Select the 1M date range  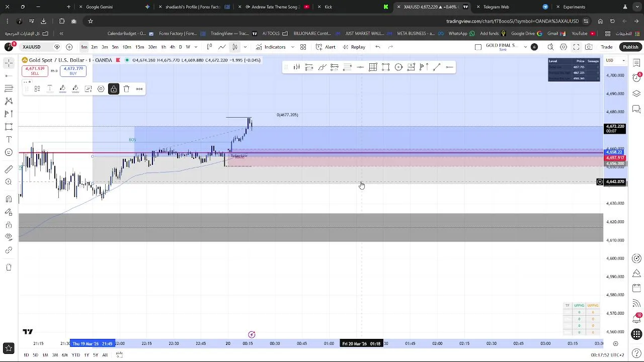tap(45, 355)
